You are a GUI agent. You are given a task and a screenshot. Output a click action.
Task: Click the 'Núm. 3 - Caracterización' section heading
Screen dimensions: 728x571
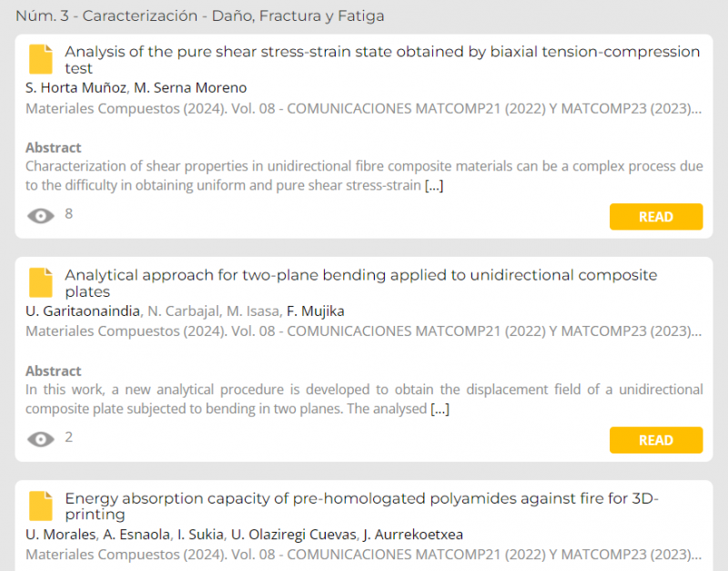click(199, 15)
